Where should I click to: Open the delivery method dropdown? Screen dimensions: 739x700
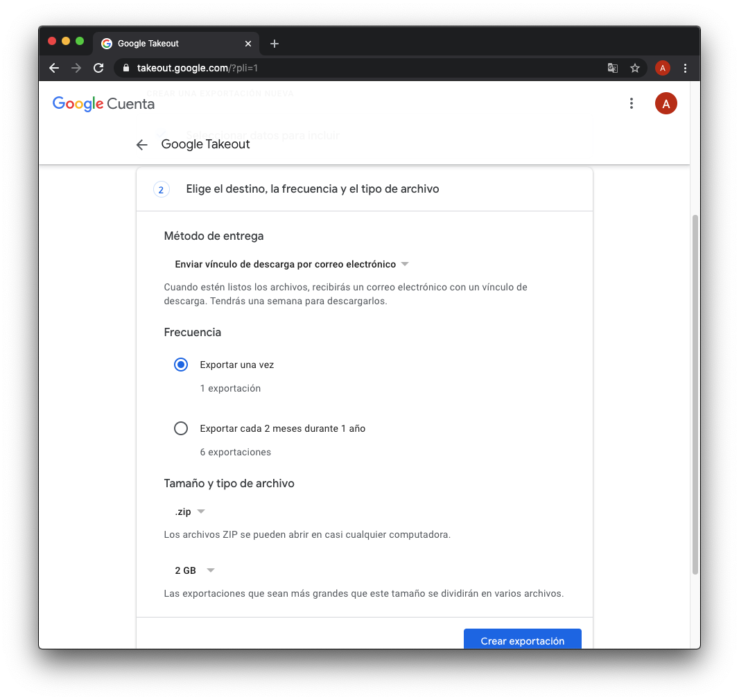[291, 264]
